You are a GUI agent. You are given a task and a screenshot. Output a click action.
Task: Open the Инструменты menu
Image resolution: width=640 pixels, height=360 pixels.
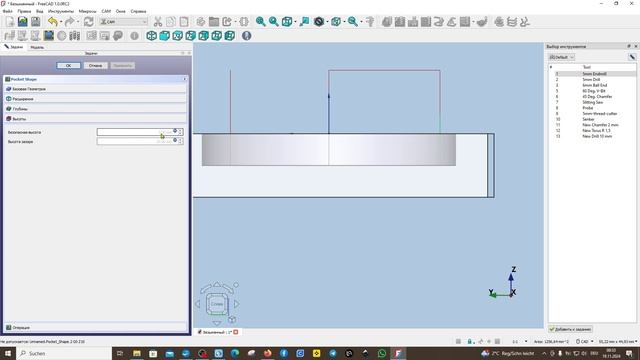(x=61, y=11)
